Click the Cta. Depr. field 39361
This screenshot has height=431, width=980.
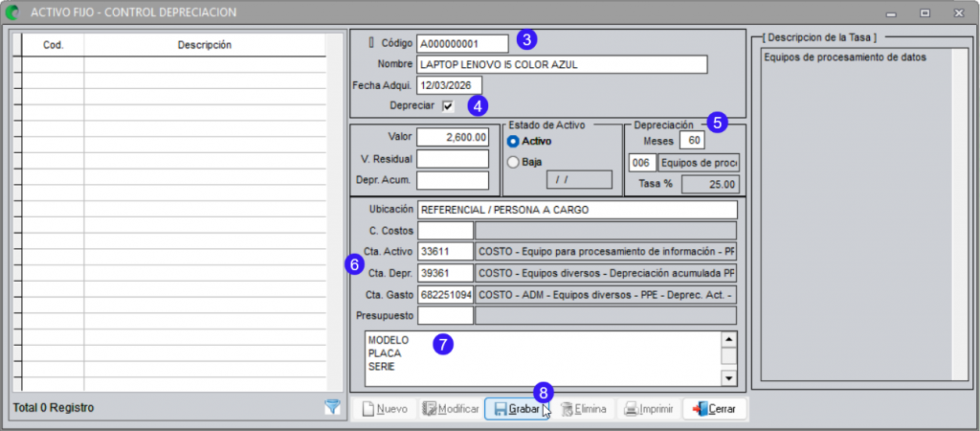(446, 273)
